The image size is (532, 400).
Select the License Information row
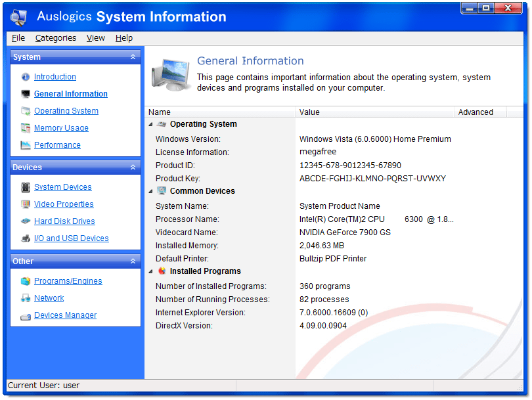point(334,152)
